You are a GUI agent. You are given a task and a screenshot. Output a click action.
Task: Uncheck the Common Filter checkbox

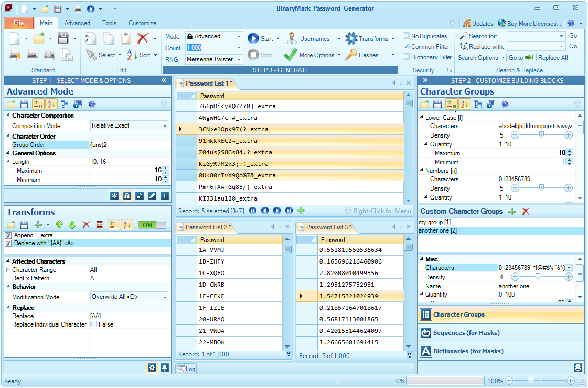407,47
